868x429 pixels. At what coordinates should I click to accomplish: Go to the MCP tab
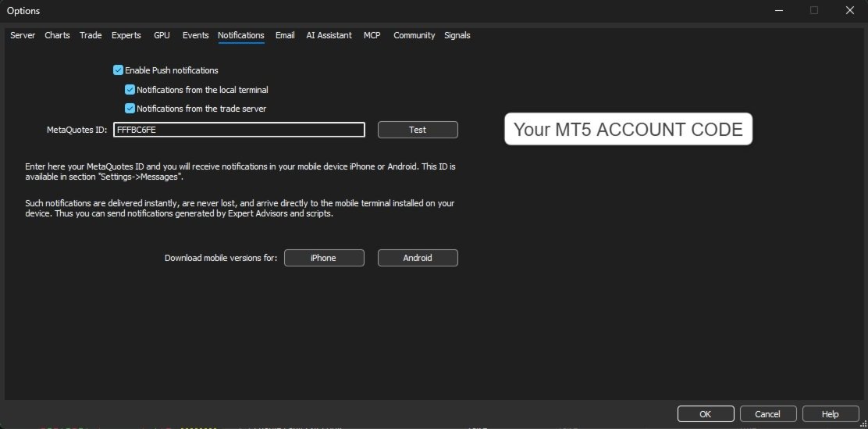[x=372, y=35]
